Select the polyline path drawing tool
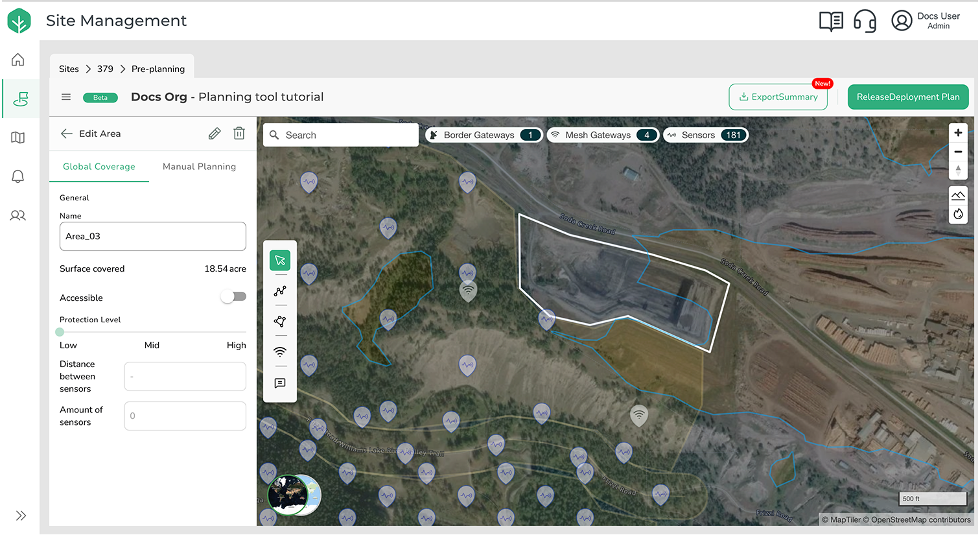This screenshot has height=535, width=980. pyautogui.click(x=280, y=291)
